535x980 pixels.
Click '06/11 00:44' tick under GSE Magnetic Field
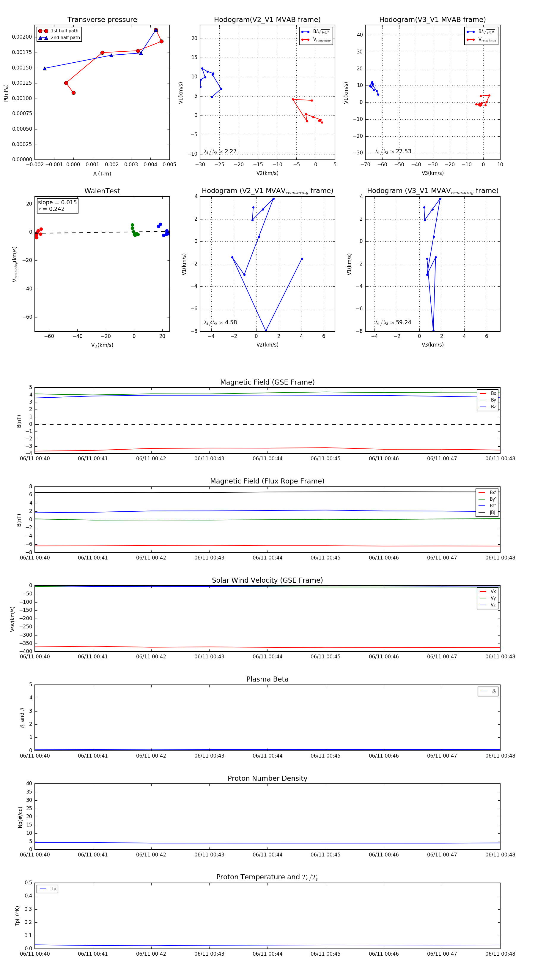coord(267,459)
